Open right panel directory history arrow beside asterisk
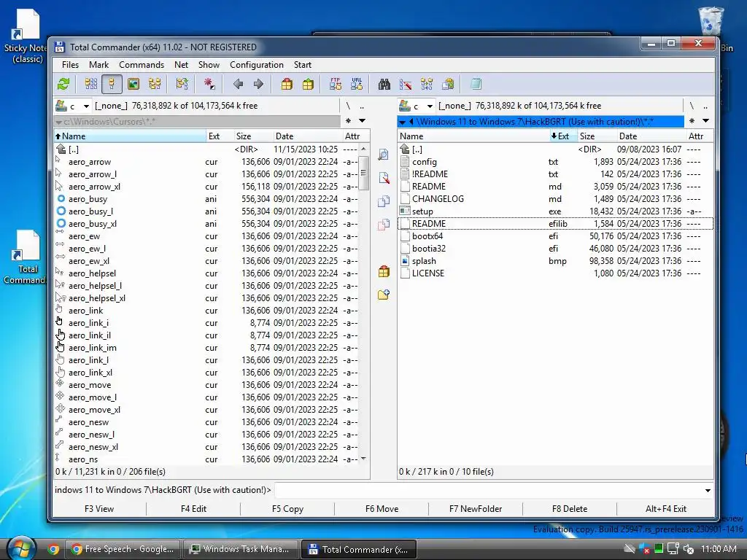This screenshot has width=747, height=560. [x=705, y=121]
